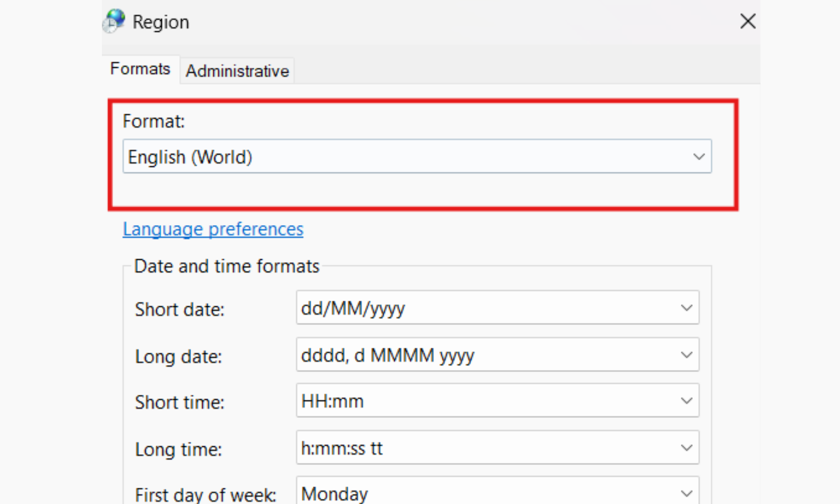Click the Monday first day value
Screen dimensions: 840x504
(x=334, y=493)
